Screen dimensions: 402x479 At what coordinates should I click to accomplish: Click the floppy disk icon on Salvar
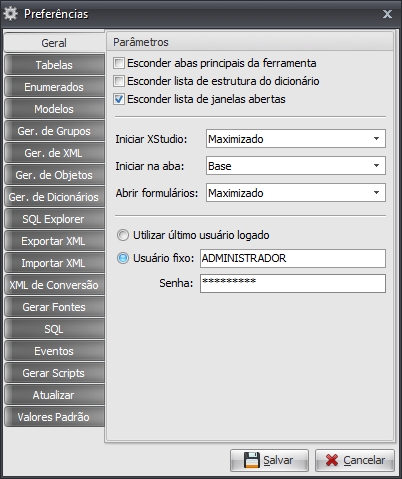click(252, 460)
